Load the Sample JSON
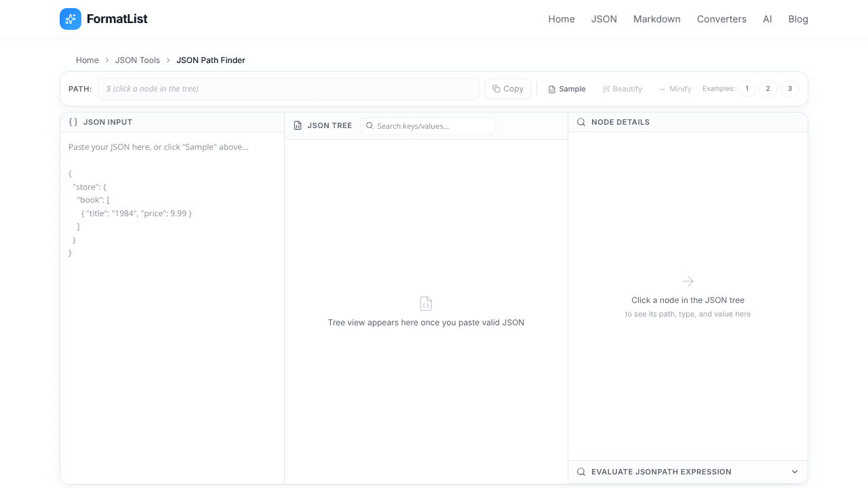The image size is (868, 488). click(567, 89)
